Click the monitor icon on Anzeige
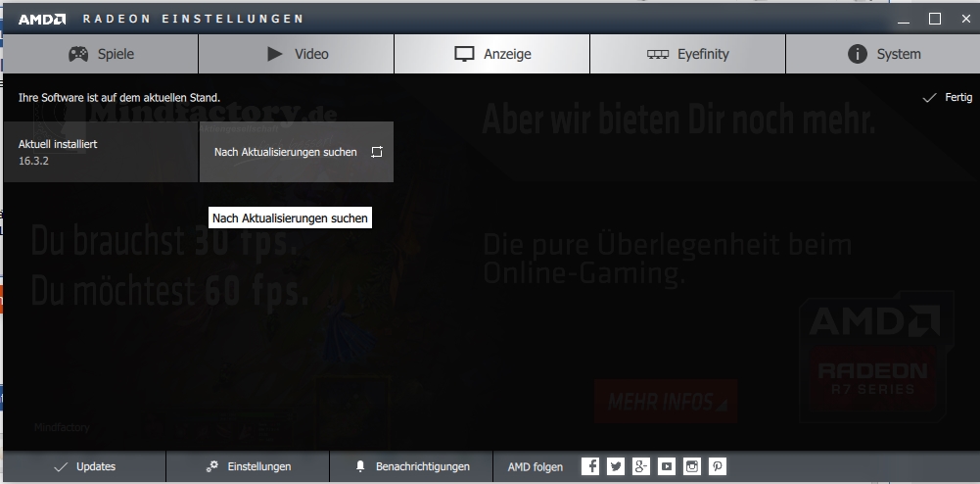Viewport: 980px width, 484px height. (x=464, y=55)
